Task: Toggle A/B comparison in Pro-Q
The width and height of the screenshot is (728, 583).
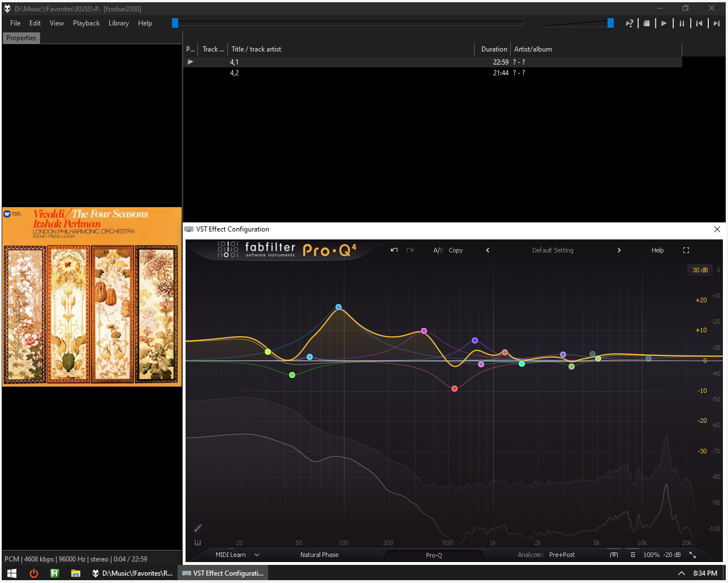Action: [438, 250]
